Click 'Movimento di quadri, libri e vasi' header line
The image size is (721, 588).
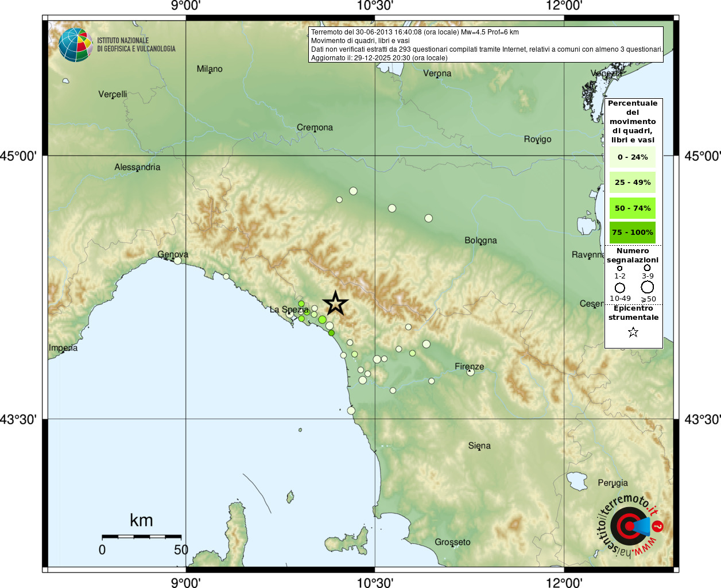[360, 41]
